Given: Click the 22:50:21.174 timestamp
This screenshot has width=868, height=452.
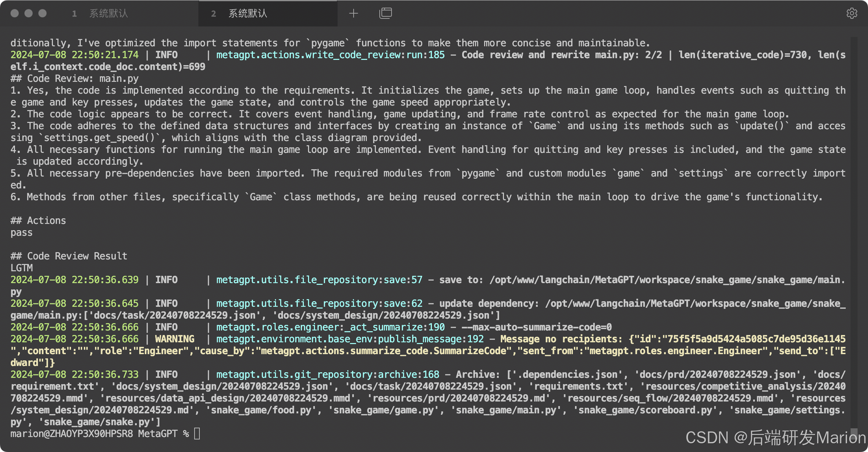Looking at the screenshot, I should pos(105,55).
